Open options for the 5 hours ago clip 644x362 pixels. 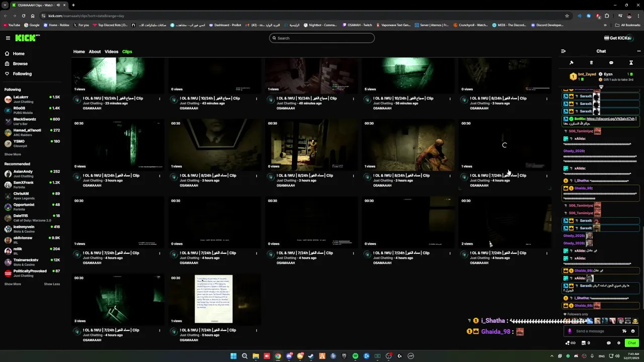[256, 330]
